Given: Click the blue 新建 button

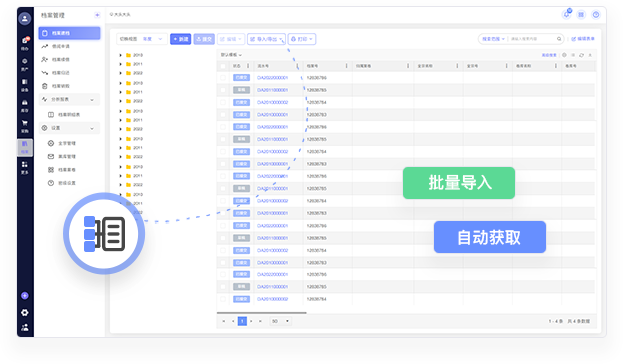Looking at the screenshot, I should pos(181,39).
